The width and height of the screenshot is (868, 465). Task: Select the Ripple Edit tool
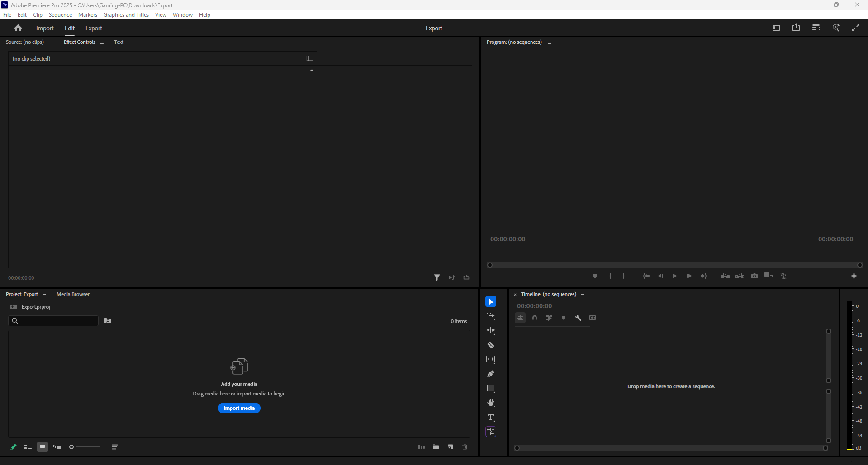coord(491,331)
